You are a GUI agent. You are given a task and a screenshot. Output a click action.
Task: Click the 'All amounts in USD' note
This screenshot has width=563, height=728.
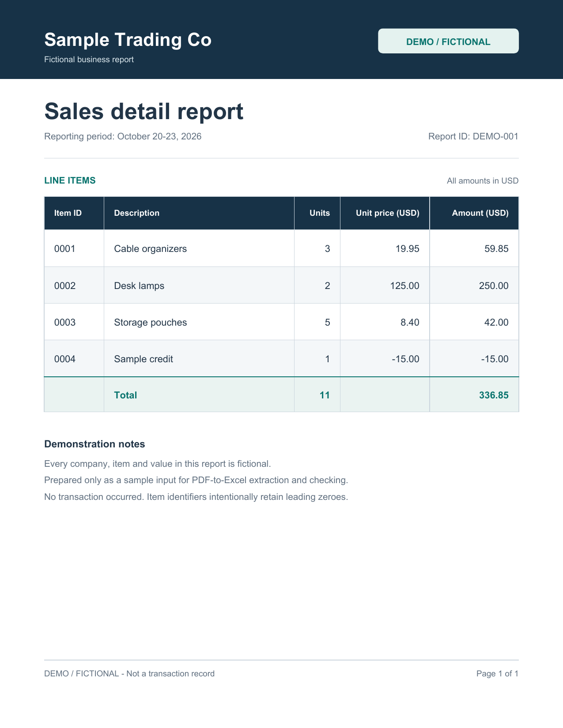click(483, 181)
